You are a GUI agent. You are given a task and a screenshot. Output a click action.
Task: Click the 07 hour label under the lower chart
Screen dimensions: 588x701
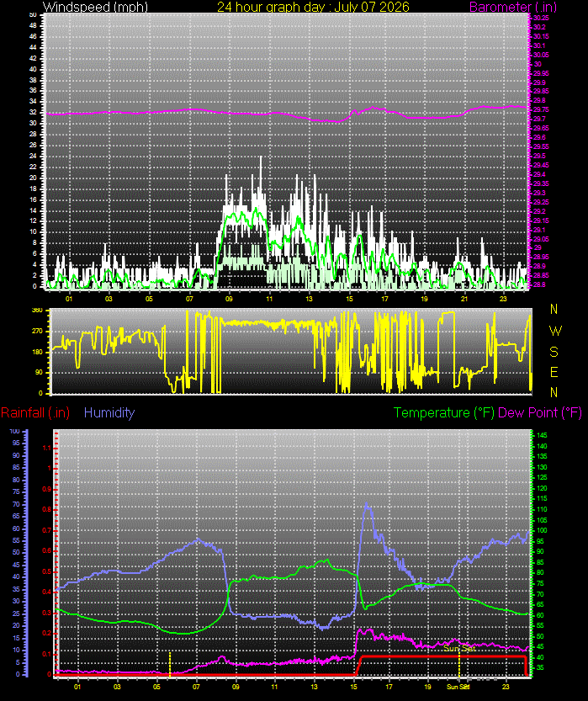[x=196, y=687]
